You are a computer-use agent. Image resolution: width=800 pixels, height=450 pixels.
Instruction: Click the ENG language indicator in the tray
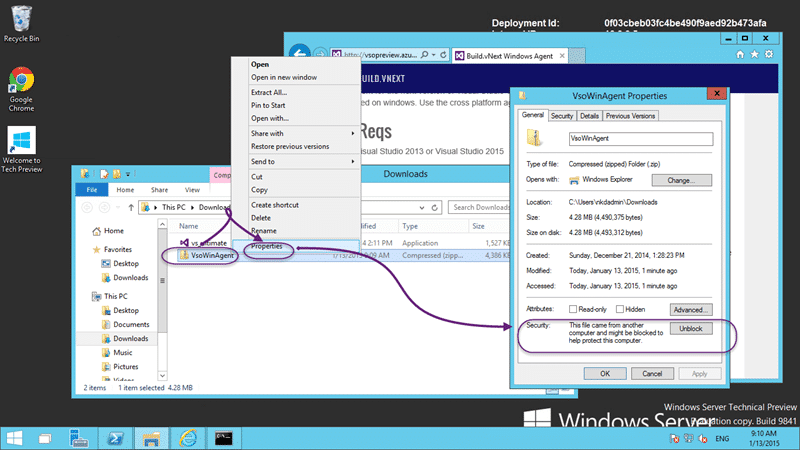(x=722, y=438)
